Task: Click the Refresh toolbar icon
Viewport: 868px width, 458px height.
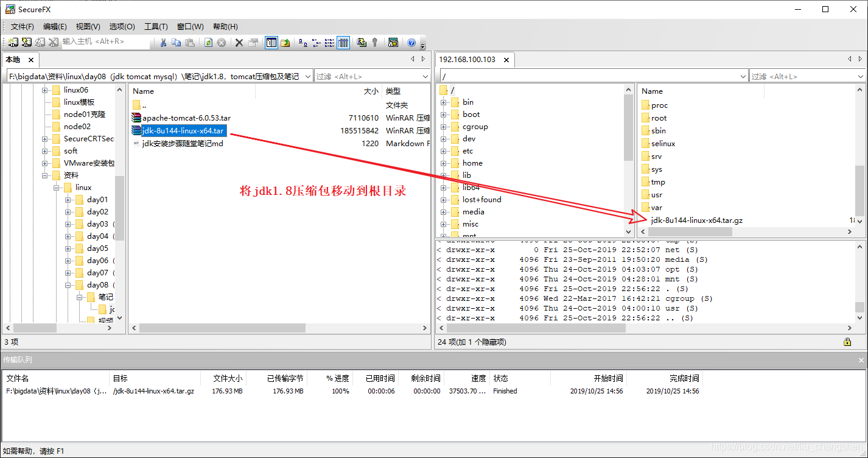Action: 208,43
